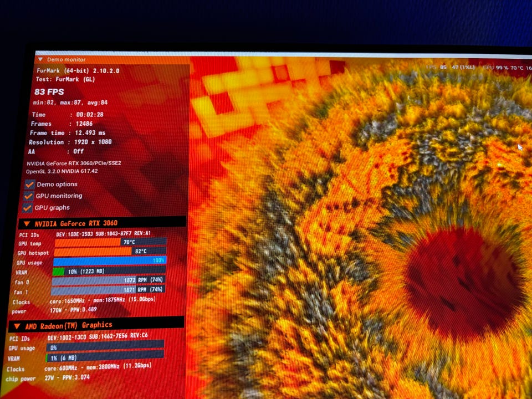Click the Frame time 12.493 ms value
The image size is (532, 399).
(90, 133)
